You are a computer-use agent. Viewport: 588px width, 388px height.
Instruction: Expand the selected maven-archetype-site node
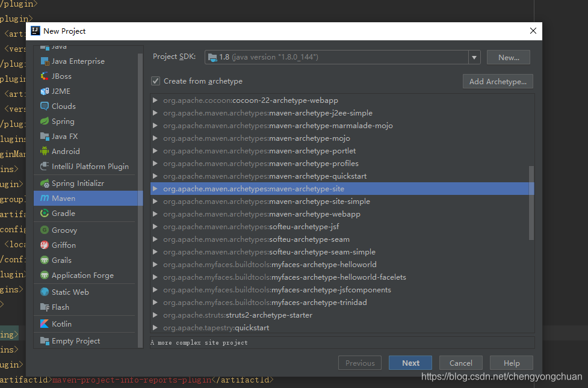[x=155, y=188]
